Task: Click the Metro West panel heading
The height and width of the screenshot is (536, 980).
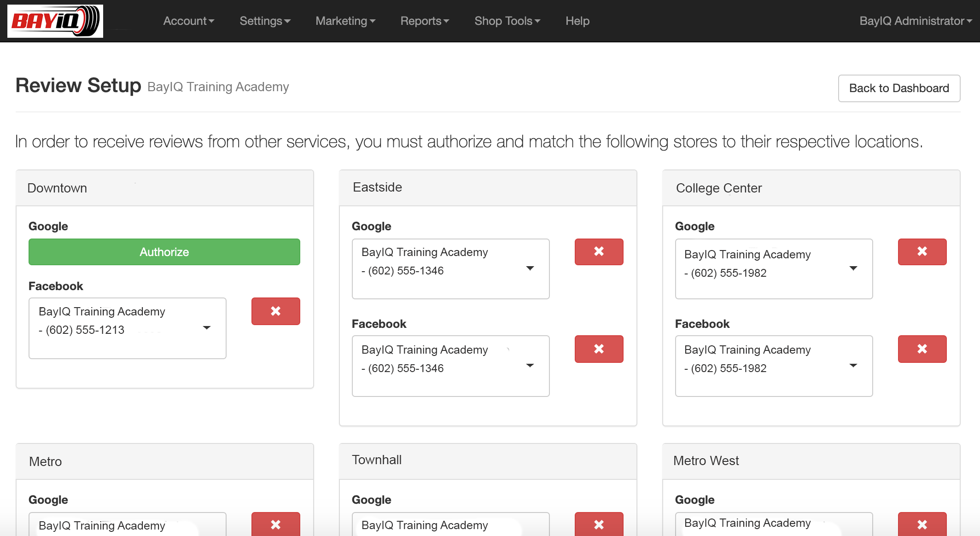Action: [811, 461]
